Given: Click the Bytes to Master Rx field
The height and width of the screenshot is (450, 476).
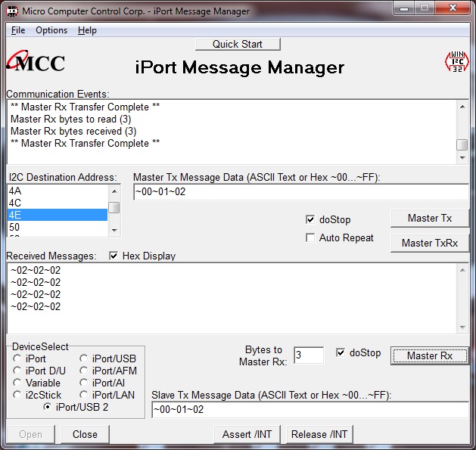Looking at the screenshot, I should click(x=309, y=355).
